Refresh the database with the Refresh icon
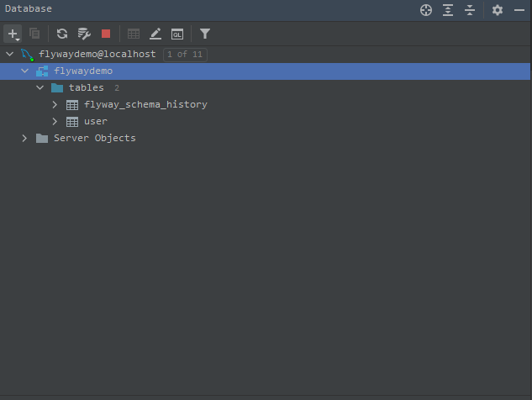The height and width of the screenshot is (400, 532). (62, 34)
